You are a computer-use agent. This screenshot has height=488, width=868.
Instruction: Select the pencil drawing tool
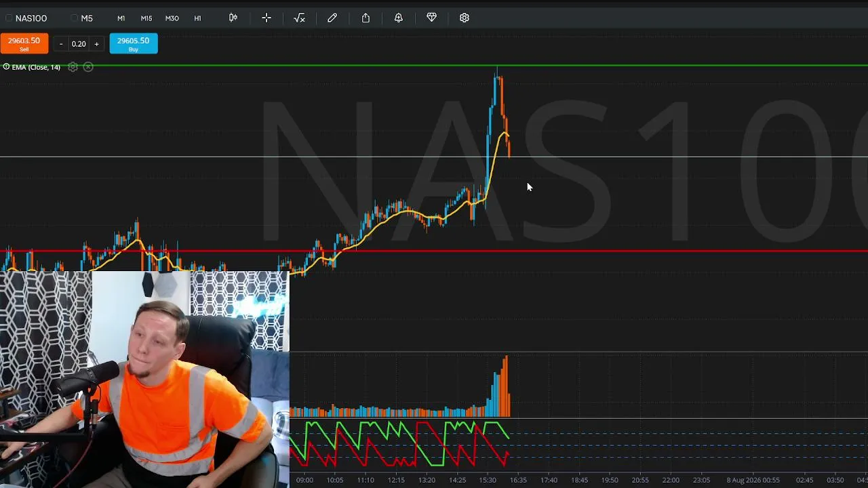332,18
